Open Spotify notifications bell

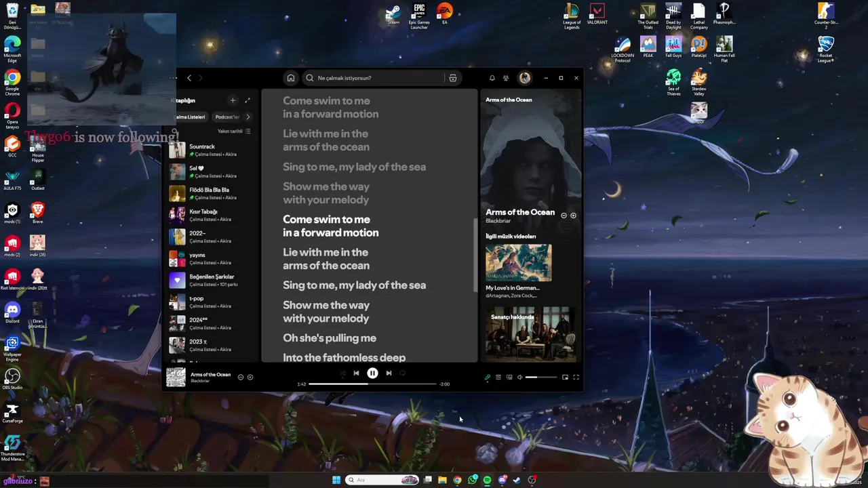pos(492,78)
